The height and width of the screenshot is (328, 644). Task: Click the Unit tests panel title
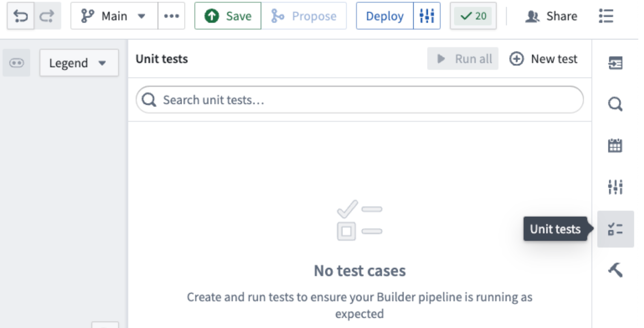[x=162, y=59]
